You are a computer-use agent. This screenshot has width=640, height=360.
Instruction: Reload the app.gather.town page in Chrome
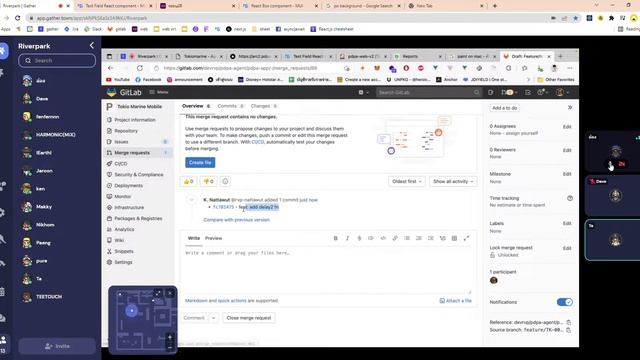(18, 18)
